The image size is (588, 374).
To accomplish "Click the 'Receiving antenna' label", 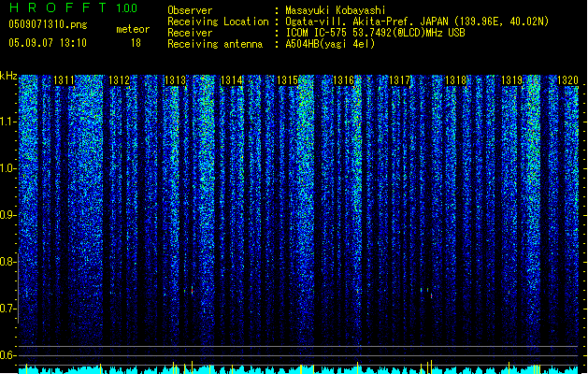I will pyautogui.click(x=215, y=44).
